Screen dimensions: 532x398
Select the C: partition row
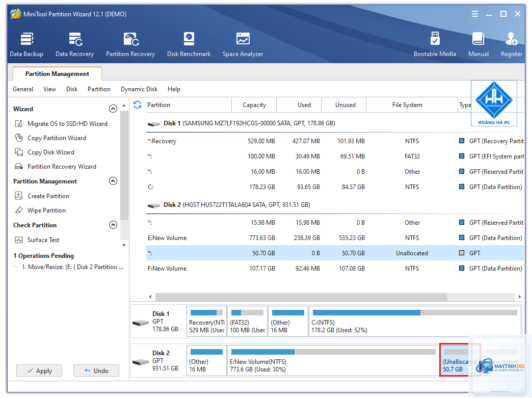click(x=335, y=187)
